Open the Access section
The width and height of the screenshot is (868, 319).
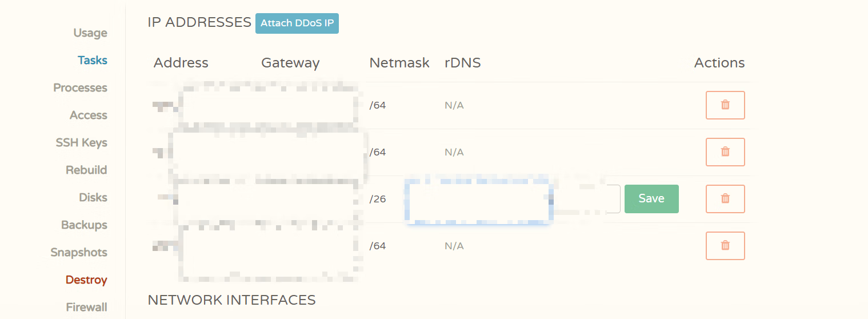pos(89,115)
